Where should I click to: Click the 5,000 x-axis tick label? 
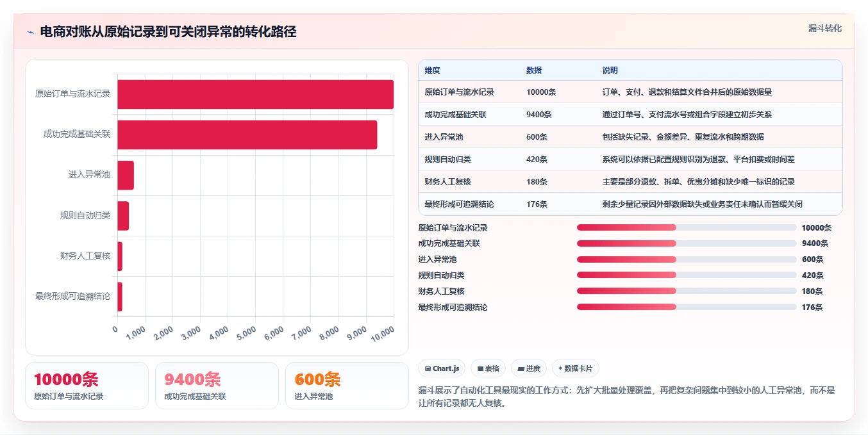[247, 334]
